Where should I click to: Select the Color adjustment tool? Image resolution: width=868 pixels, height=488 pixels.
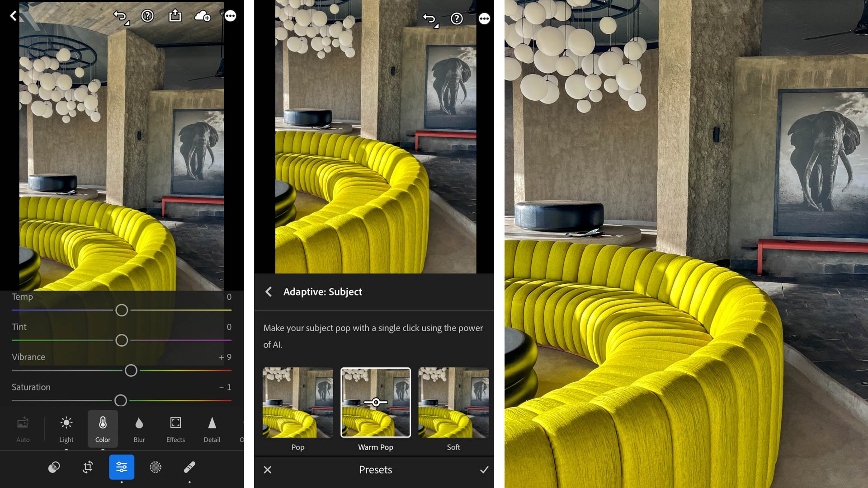click(103, 428)
